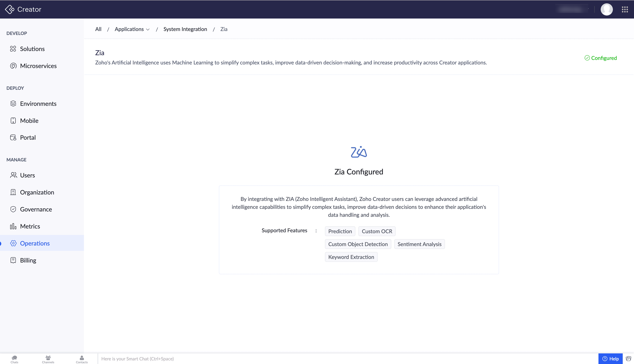Click the Environments layers icon
Image resolution: width=634 pixels, height=364 pixels.
click(x=13, y=104)
